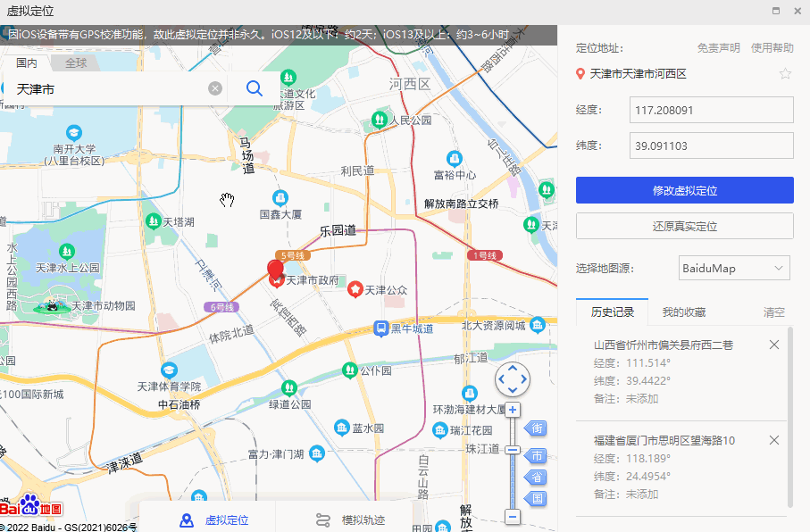This screenshot has height=532, width=810.
Task: Switch to the 全球 tab
Action: [76, 63]
